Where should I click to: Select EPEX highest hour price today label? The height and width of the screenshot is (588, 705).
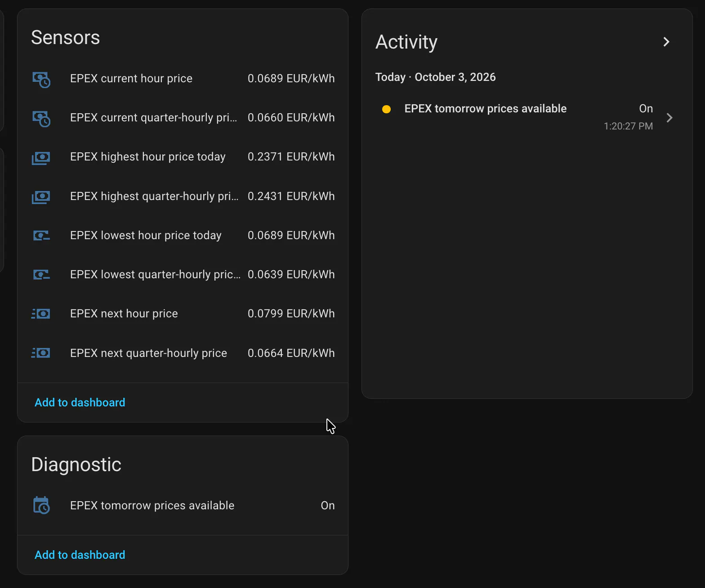pos(148,157)
